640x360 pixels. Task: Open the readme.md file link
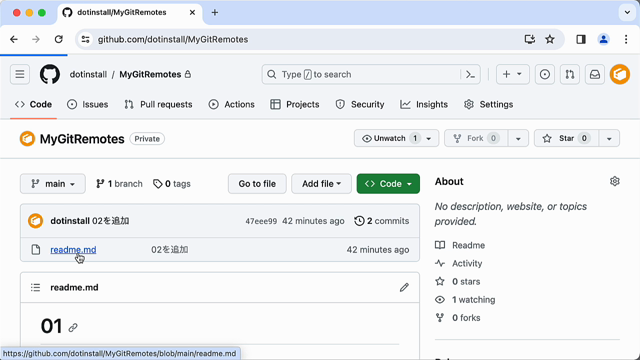(x=73, y=250)
